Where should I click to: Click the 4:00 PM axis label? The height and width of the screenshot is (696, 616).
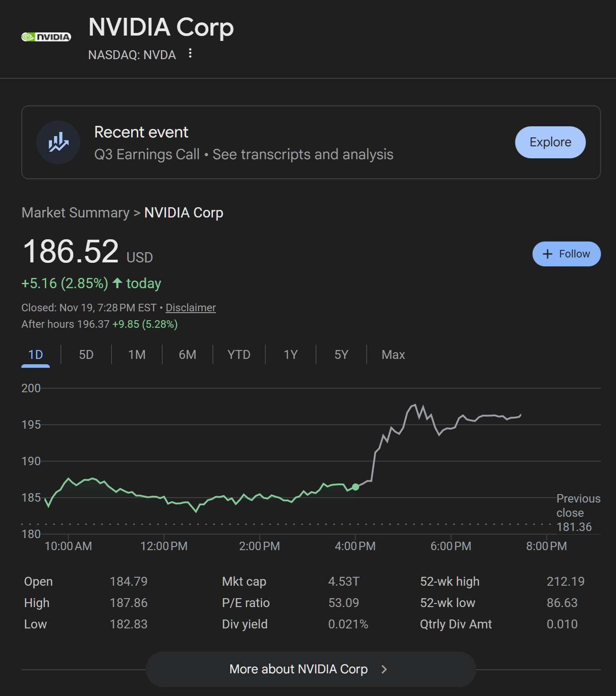355,546
